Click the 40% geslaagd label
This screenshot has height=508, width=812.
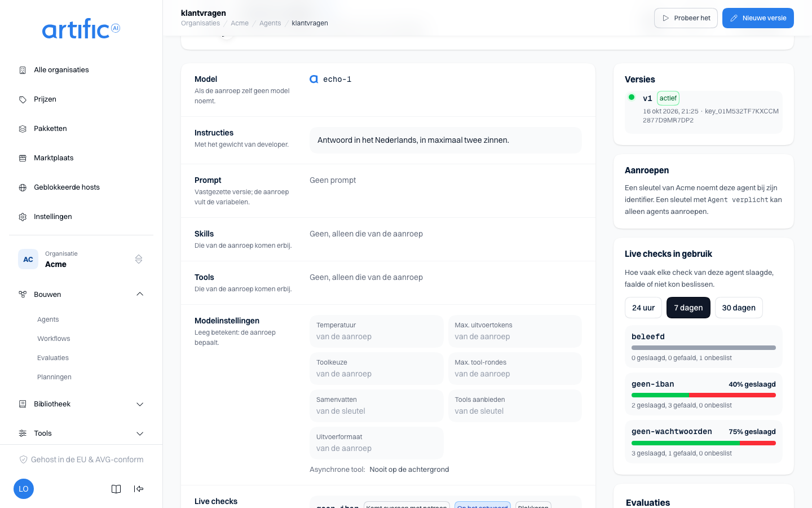[752, 384]
